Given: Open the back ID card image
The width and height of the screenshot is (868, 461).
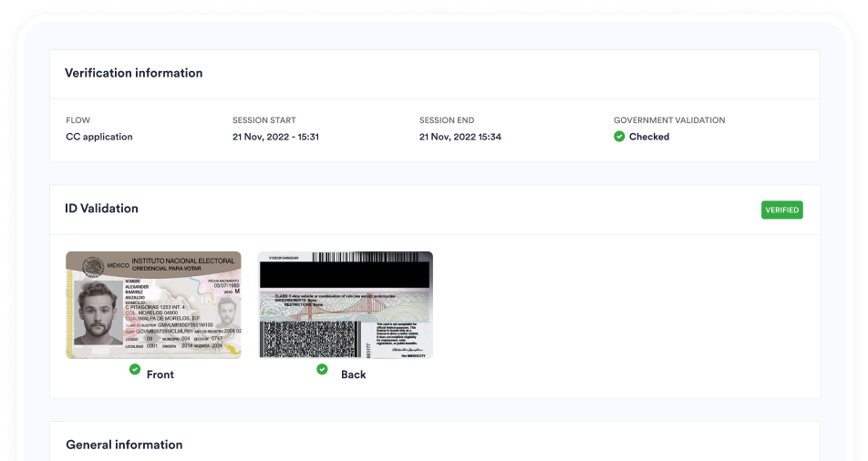Looking at the screenshot, I should pyautogui.click(x=346, y=305).
